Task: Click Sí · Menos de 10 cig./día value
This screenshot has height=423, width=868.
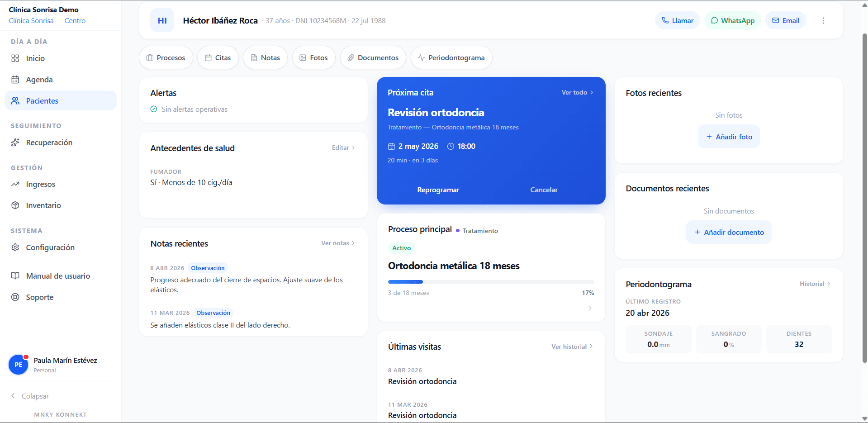Action: [x=191, y=182]
